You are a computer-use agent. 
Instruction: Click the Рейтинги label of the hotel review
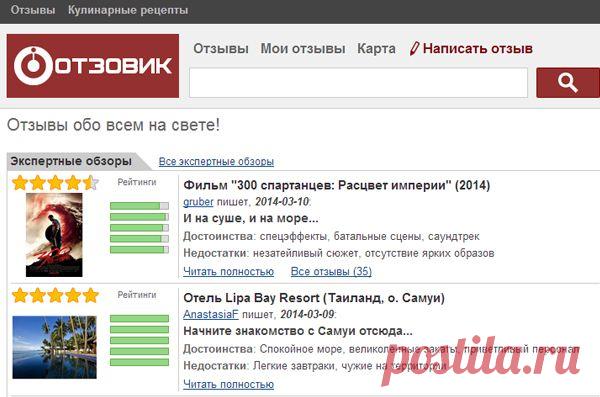coord(137,295)
